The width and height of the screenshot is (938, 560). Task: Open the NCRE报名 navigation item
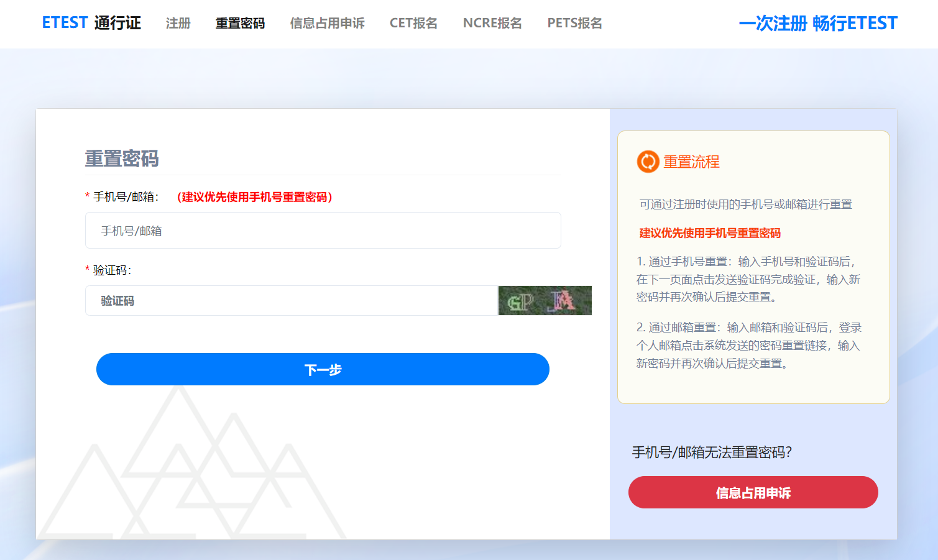pyautogui.click(x=492, y=24)
